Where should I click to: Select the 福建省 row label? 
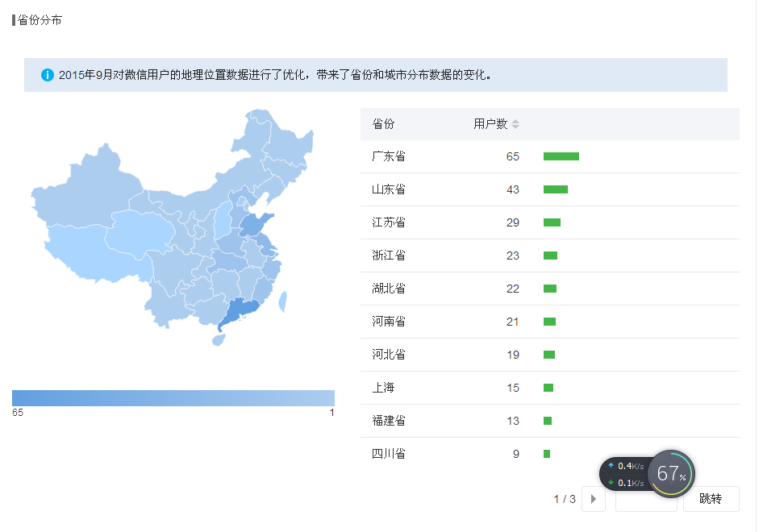[x=388, y=421]
